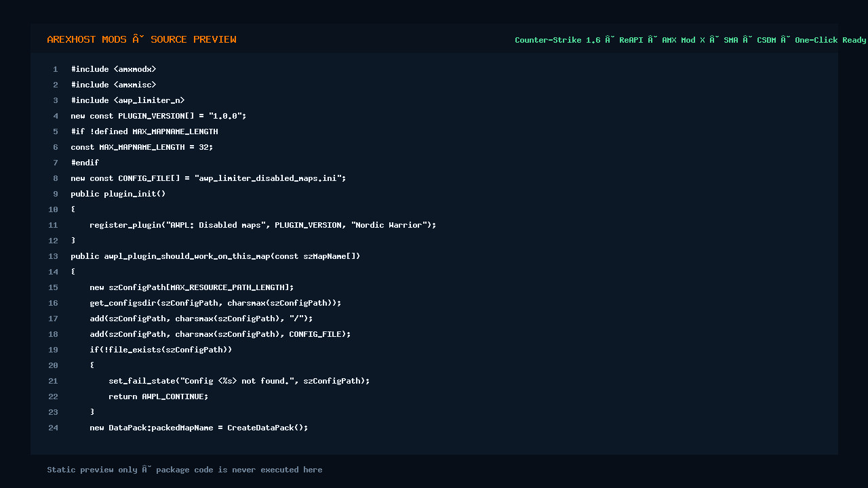Select the '#include <amxmodx>' code line
The image size is (868, 488).
tap(114, 69)
